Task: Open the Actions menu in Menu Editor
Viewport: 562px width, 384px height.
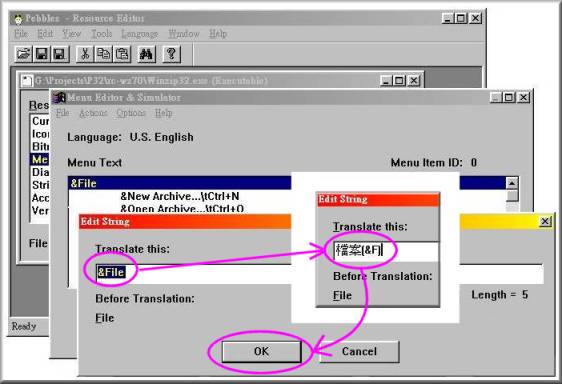Action: [x=93, y=113]
